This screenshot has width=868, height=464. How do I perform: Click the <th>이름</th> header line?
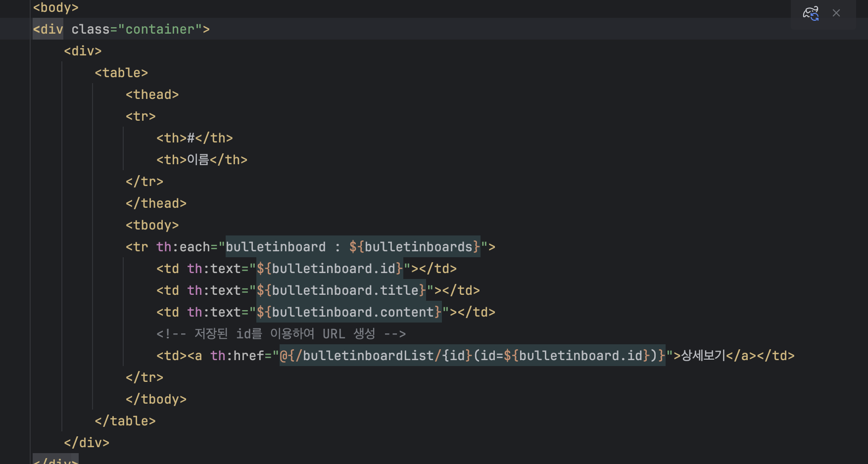click(x=202, y=160)
